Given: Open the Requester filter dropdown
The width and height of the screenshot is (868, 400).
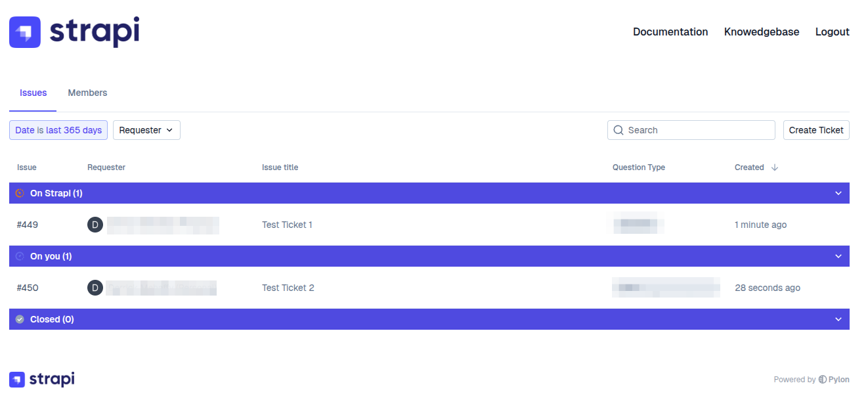Looking at the screenshot, I should click(146, 130).
